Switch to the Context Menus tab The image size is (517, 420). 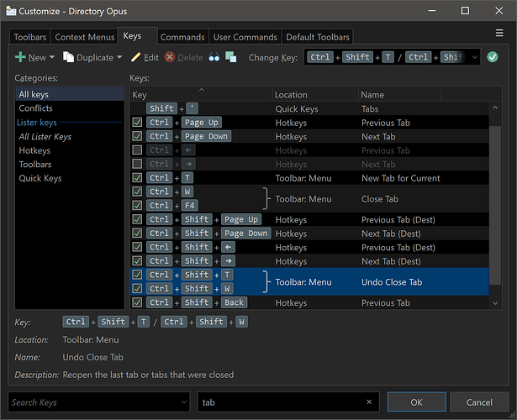[x=84, y=37]
